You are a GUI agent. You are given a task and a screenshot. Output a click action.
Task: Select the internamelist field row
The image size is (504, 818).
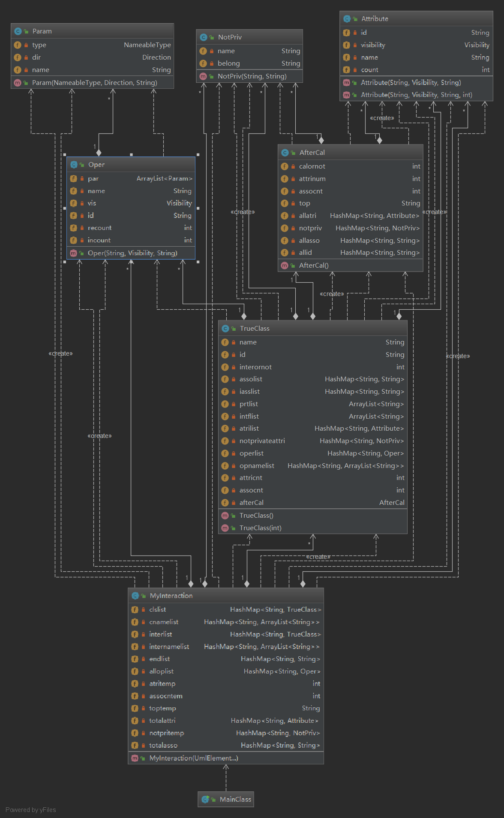[169, 646]
